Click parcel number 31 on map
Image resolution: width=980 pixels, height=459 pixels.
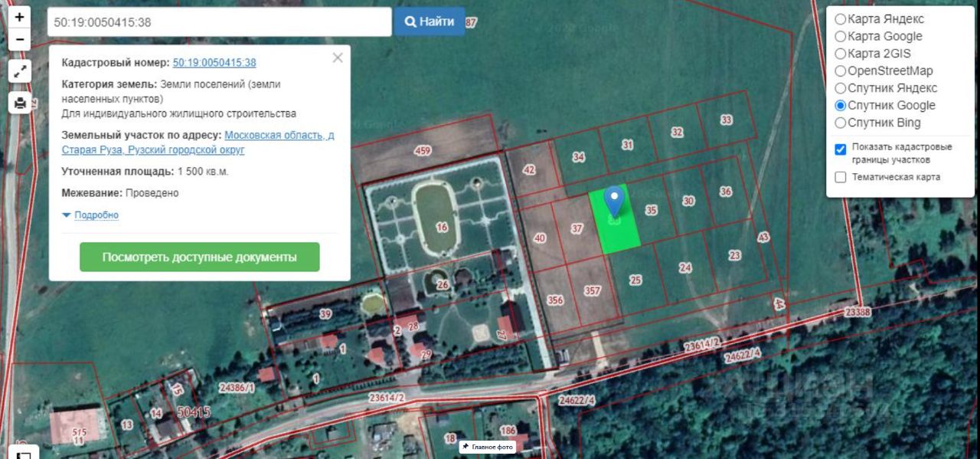628,145
